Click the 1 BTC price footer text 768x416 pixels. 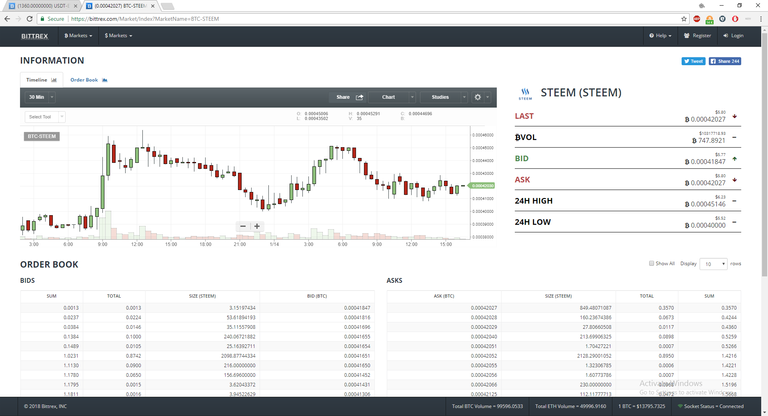pyautogui.click(x=641, y=406)
